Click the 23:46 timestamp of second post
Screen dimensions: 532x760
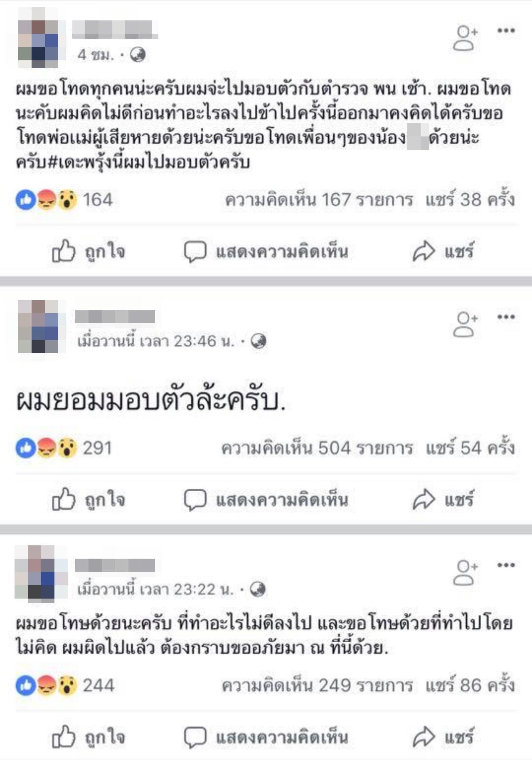point(156,341)
